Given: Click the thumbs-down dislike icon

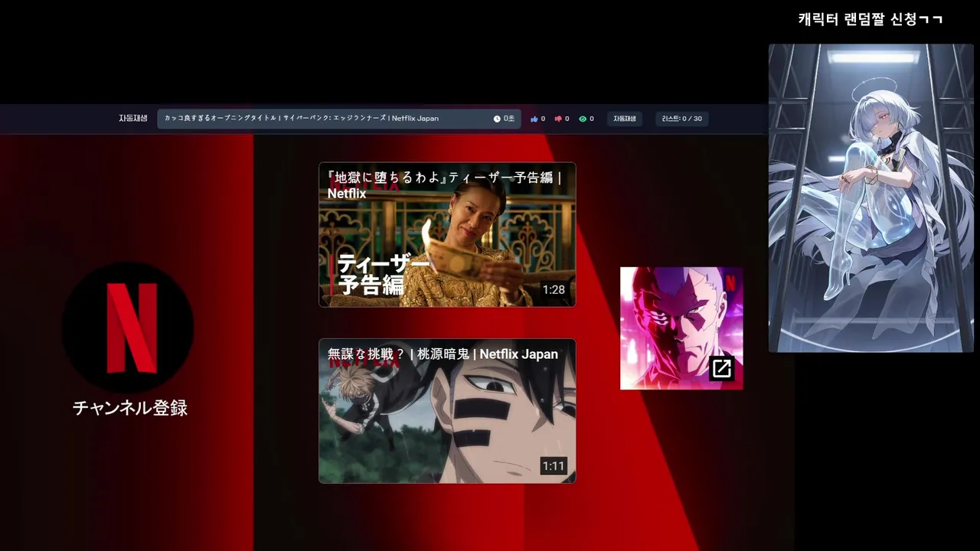Looking at the screenshot, I should click(x=558, y=119).
